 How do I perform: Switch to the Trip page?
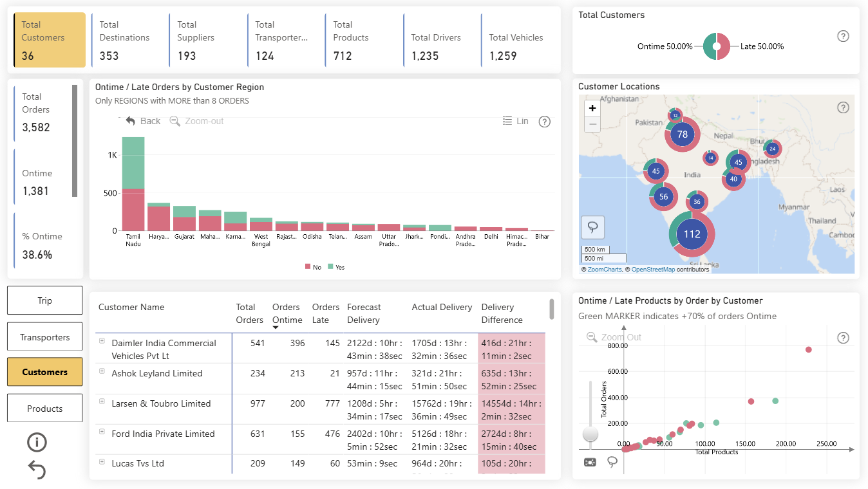(x=45, y=300)
